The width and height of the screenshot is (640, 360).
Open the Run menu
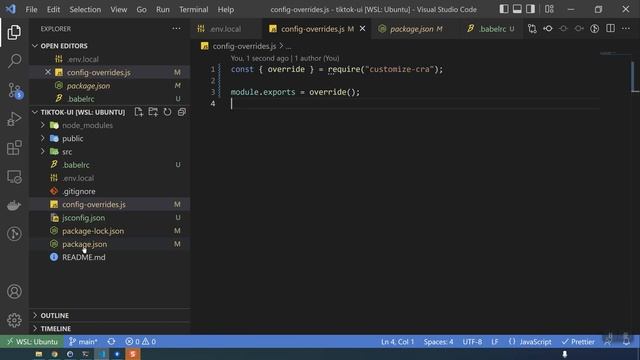tap(162, 9)
